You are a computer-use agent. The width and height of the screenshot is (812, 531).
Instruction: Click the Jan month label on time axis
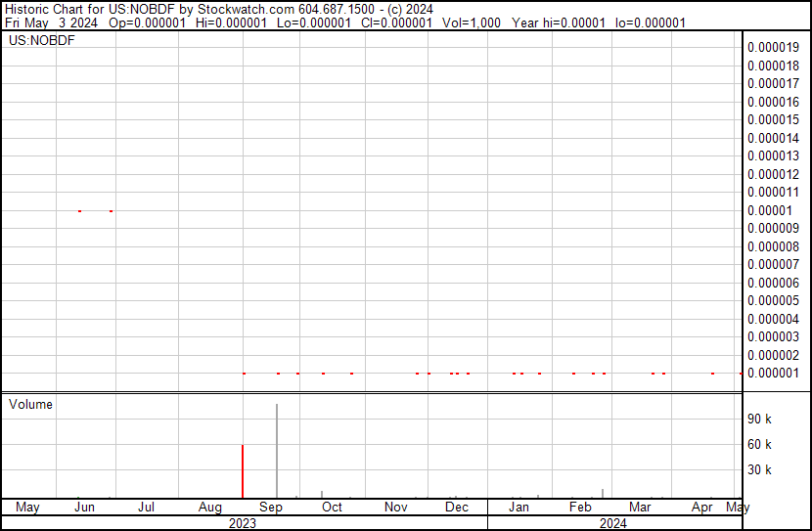coord(519,508)
